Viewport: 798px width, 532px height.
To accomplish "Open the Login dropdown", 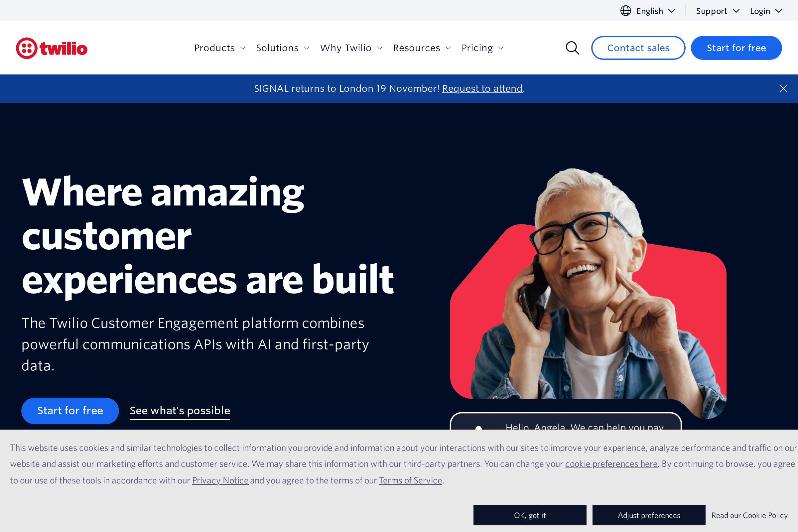I will coord(766,11).
